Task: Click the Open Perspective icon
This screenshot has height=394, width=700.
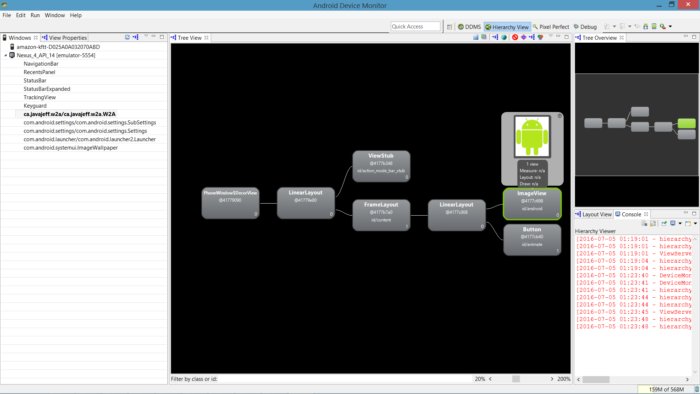Action: tap(450, 27)
